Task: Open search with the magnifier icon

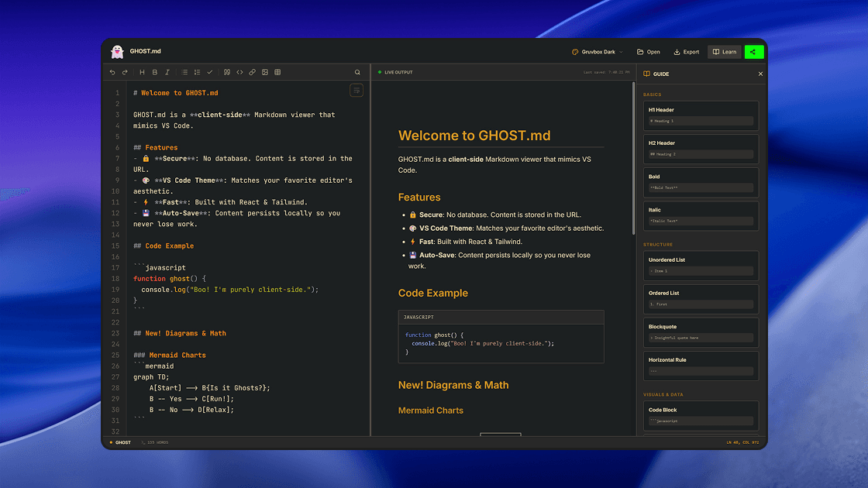Action: pos(357,73)
